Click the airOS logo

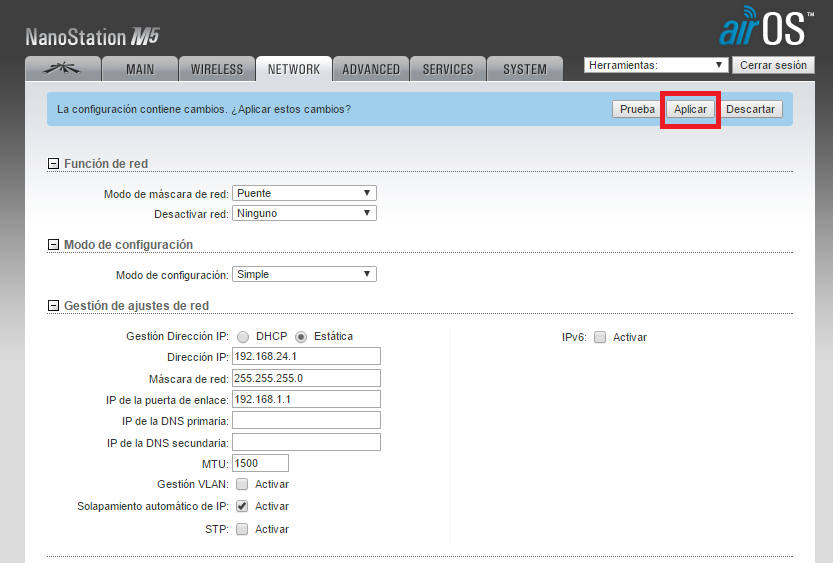pos(766,27)
